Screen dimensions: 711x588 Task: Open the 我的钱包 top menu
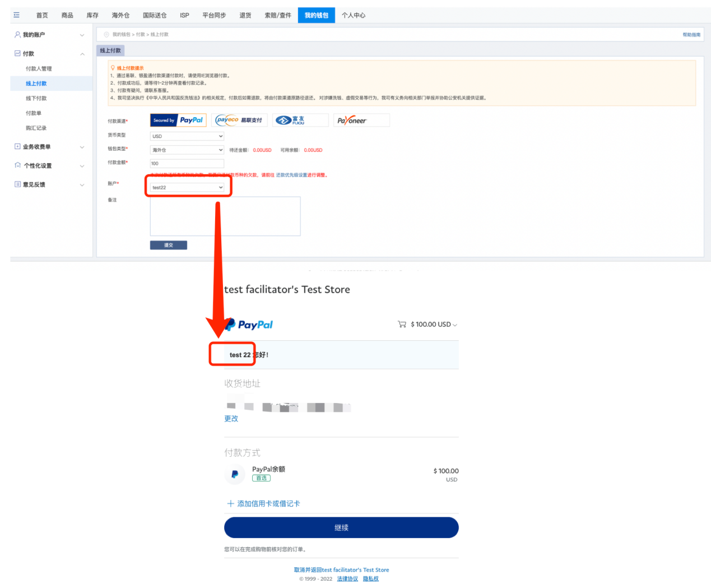317,15
